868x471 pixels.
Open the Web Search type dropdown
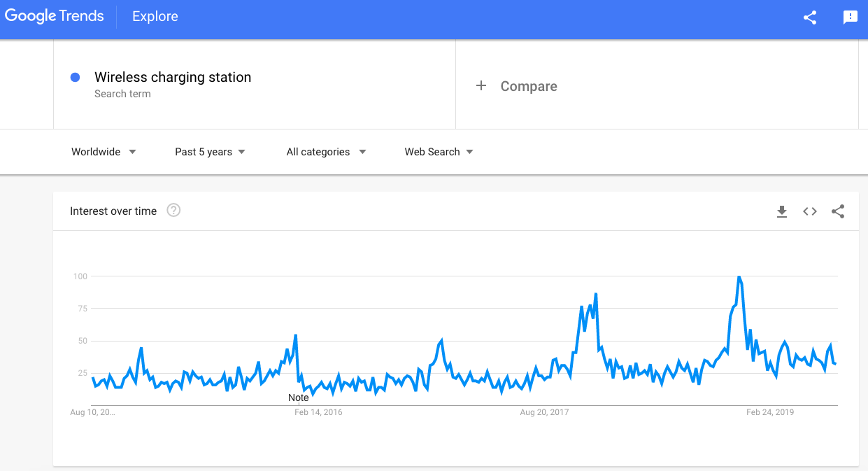tap(439, 152)
